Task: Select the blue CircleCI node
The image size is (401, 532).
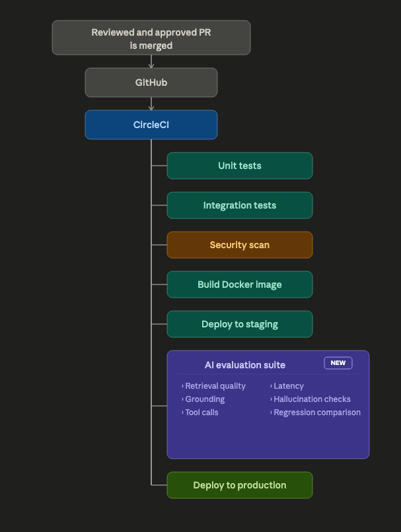Action: click(151, 125)
